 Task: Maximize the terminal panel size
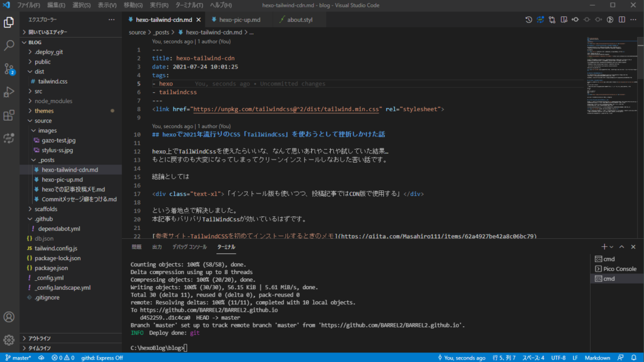coord(622,246)
